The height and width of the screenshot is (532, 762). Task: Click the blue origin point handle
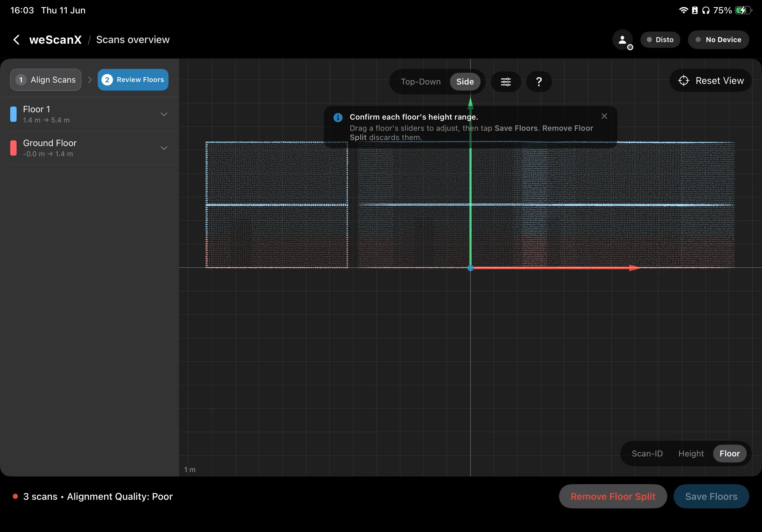[x=470, y=268]
